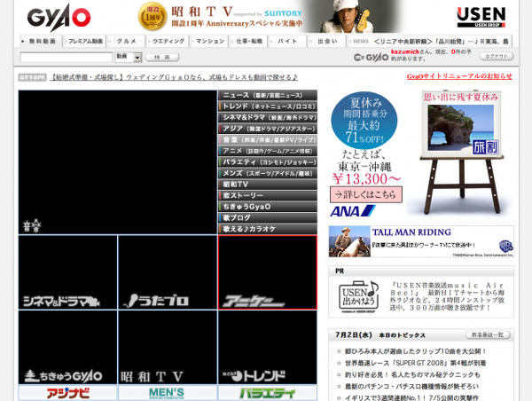Open the アニメ category
Viewport: 532px width, 401px height.
pyautogui.click(x=268, y=151)
